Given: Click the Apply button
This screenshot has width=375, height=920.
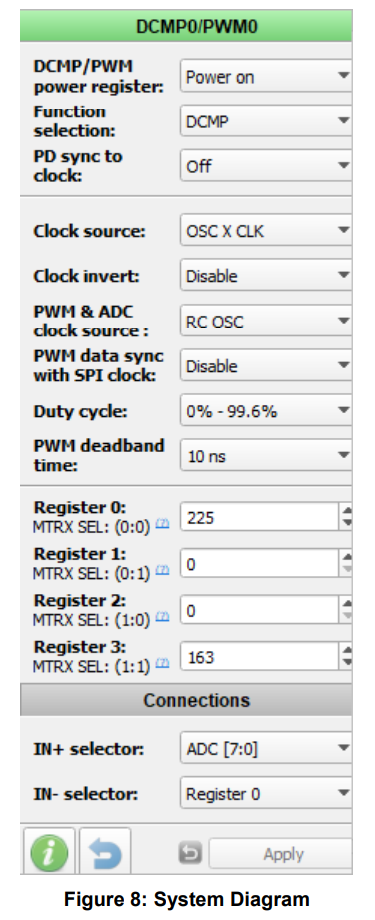Looking at the screenshot, I should click(x=281, y=854).
